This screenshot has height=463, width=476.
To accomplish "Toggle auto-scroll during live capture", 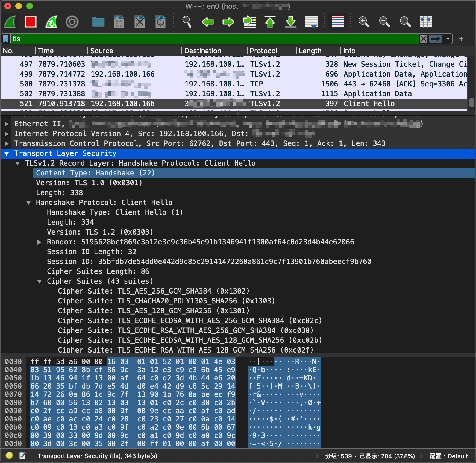I will click(312, 22).
